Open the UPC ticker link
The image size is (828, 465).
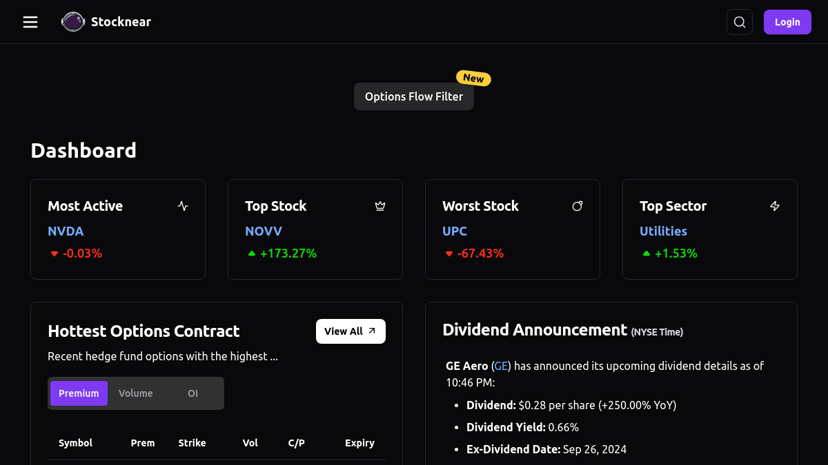pos(455,231)
